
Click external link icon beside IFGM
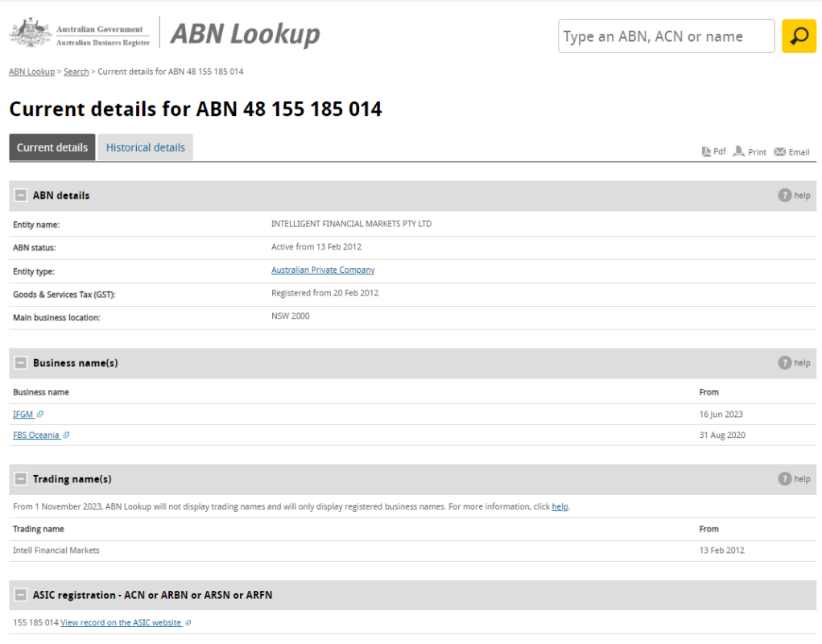pyautogui.click(x=40, y=415)
